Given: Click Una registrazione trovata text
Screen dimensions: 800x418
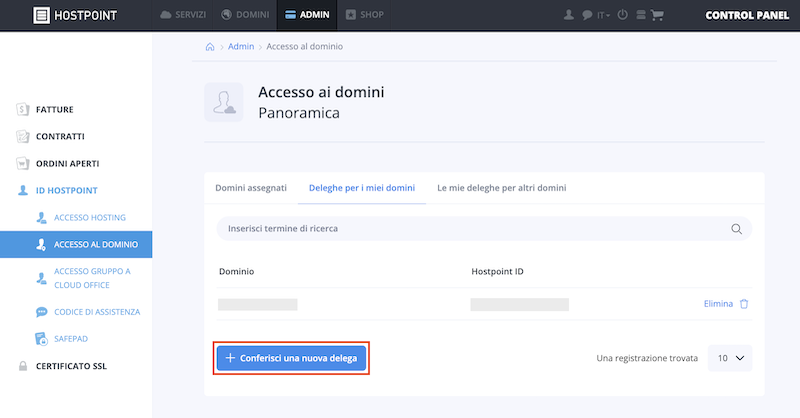Looking at the screenshot, I should (647, 358).
